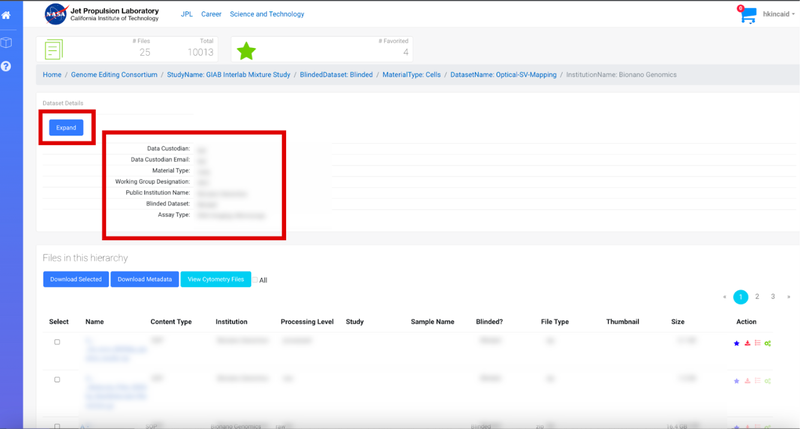Viewport: 800px width, 429px height.
Task: Go to page 2 of files
Action: [x=757, y=297]
